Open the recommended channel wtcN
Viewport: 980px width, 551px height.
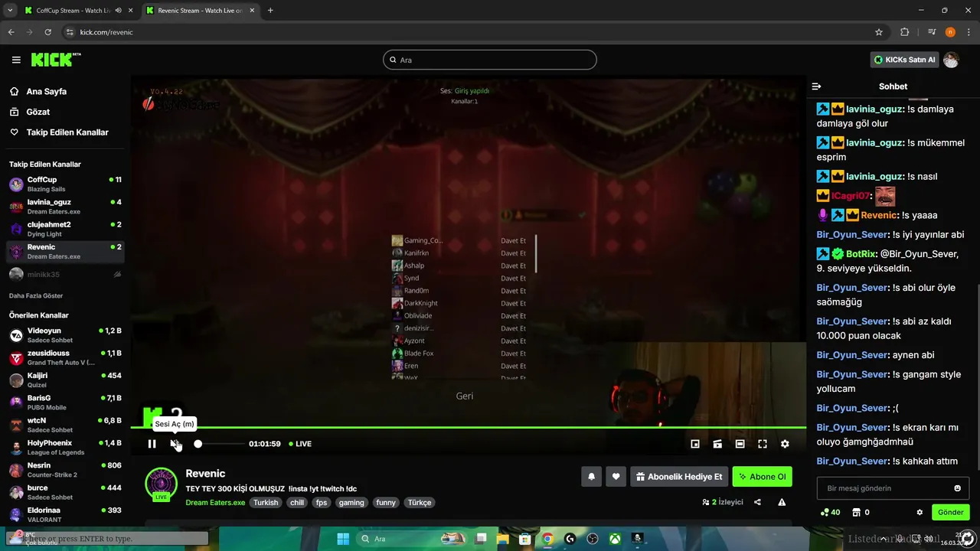(x=65, y=425)
